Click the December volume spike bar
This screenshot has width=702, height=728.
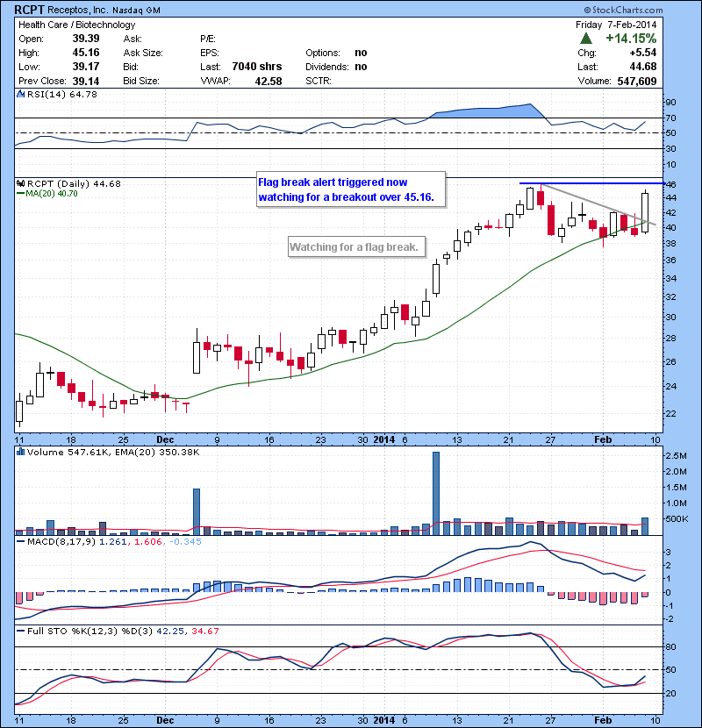click(197, 512)
